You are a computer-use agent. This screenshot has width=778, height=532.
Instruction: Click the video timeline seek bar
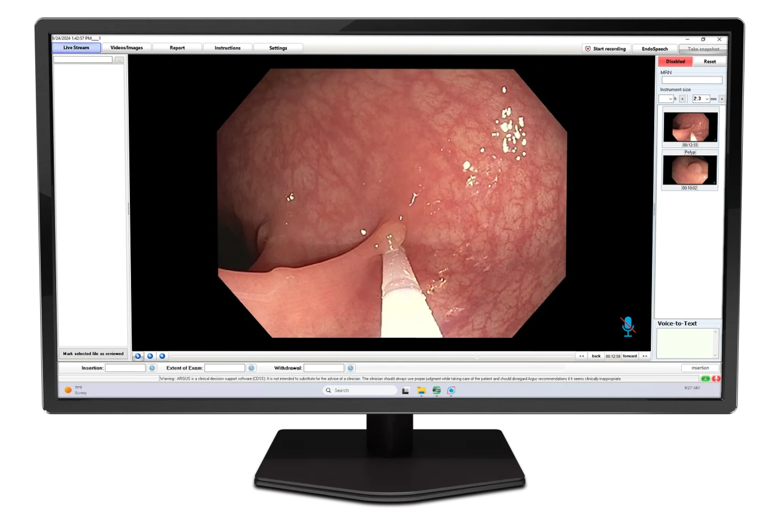pos(372,356)
